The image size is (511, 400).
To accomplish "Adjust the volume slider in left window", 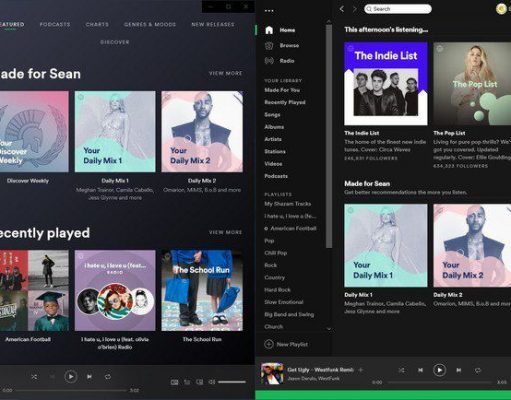I will [x=232, y=382].
